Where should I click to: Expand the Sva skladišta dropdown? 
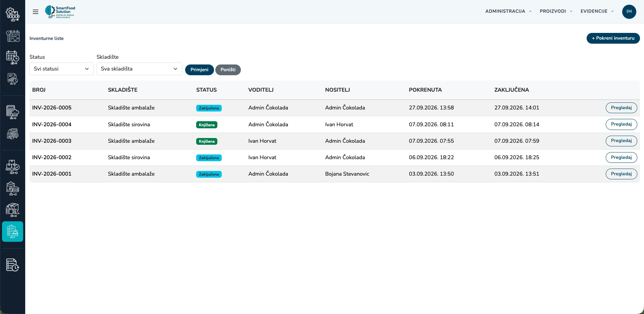tap(140, 69)
